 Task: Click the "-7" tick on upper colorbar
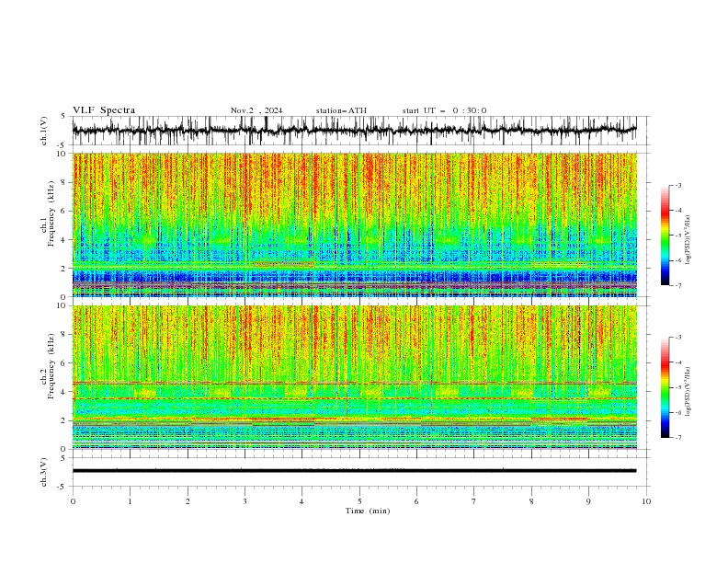(x=678, y=286)
